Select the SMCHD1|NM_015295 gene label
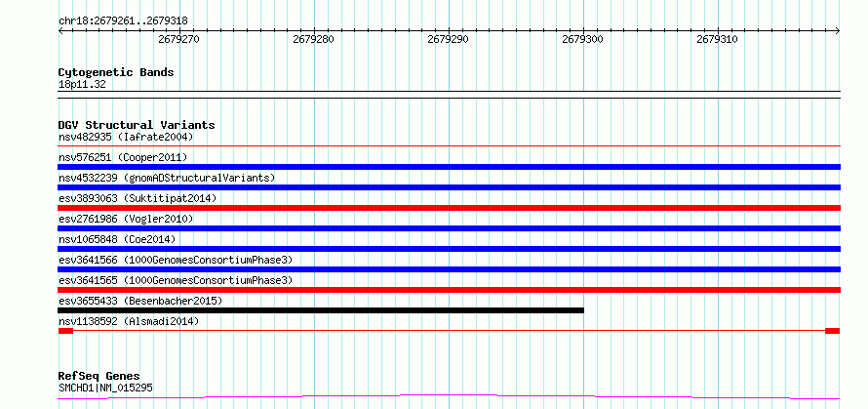The height and width of the screenshot is (409, 868). click(x=105, y=388)
